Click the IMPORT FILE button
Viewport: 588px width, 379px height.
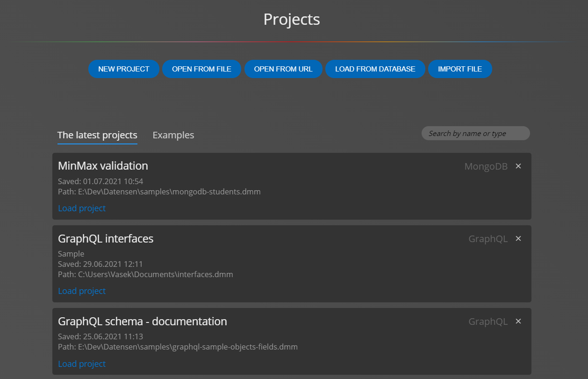click(x=460, y=69)
